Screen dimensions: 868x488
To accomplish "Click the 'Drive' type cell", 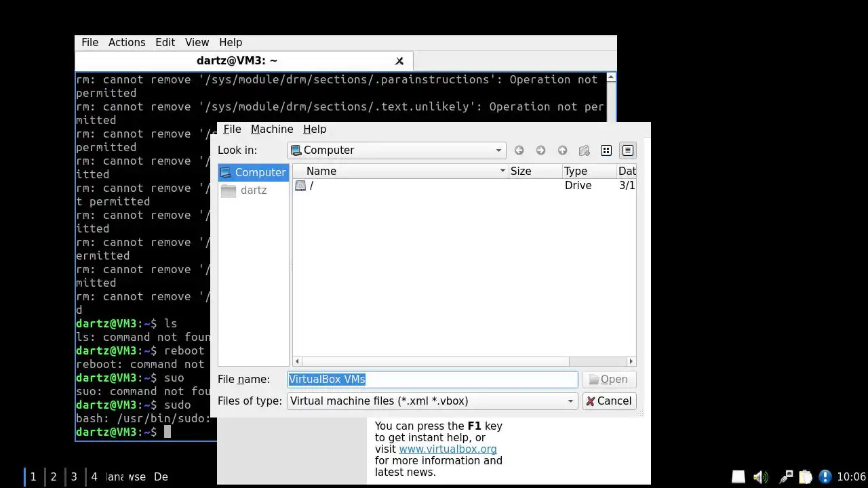I will 578,186.
